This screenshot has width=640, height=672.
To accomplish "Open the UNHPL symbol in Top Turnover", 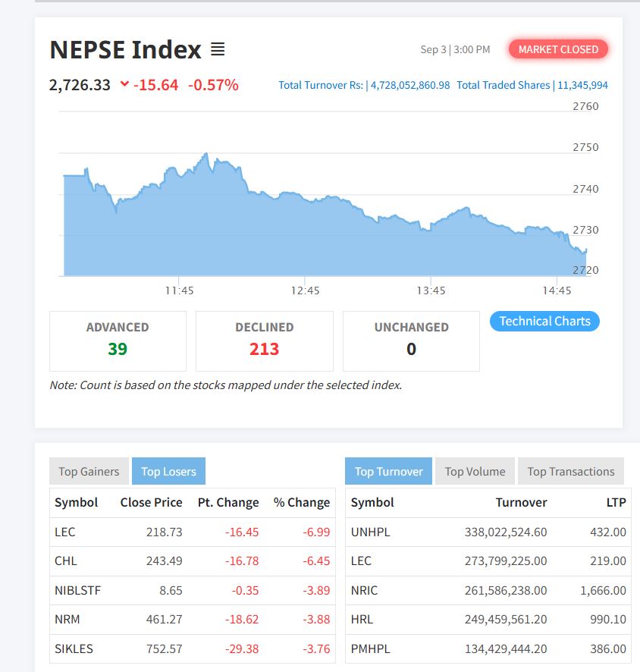I will (x=370, y=532).
